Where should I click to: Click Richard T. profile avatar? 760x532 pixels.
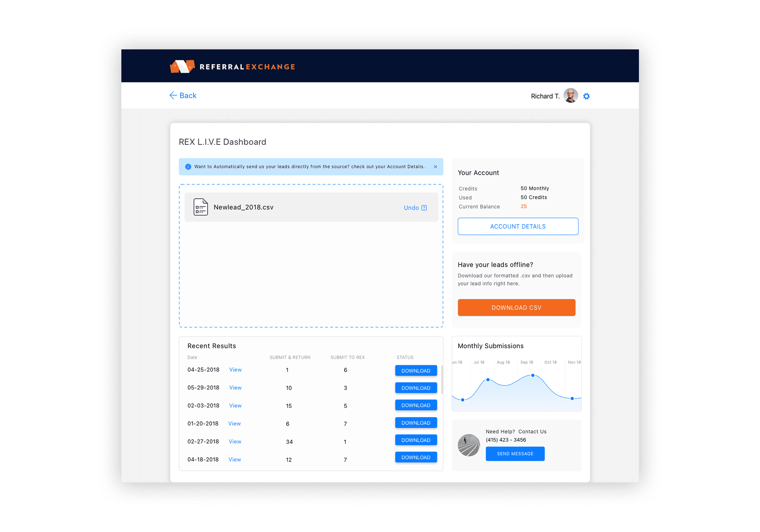570,96
